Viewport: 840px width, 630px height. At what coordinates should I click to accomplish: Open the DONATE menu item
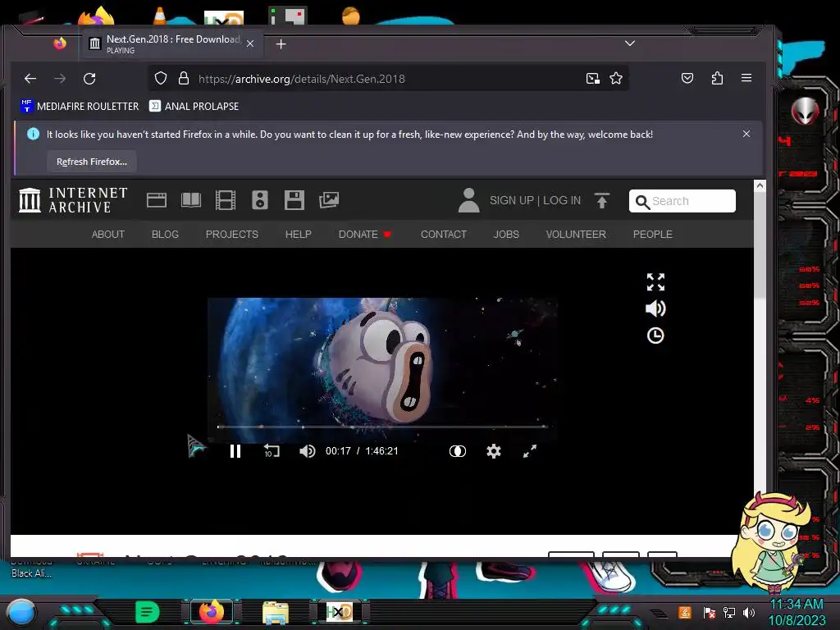(365, 234)
